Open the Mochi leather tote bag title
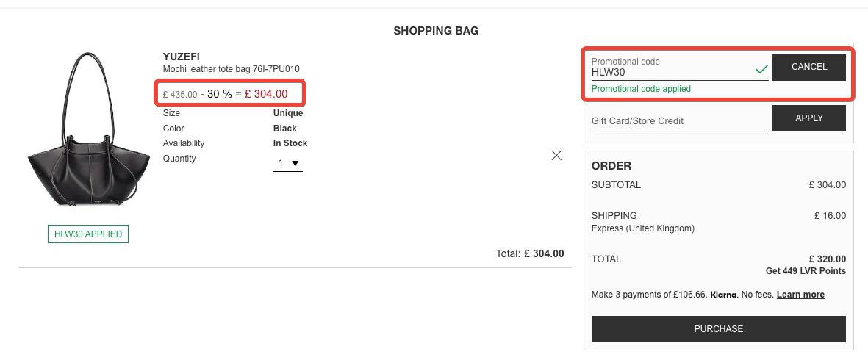This screenshot has height=357, width=868. [232, 69]
